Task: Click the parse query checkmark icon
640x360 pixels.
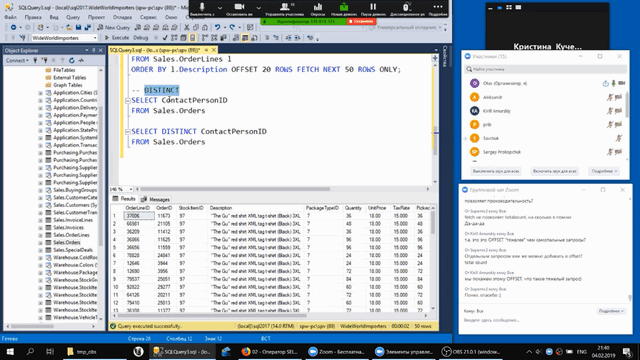Action: (x=165, y=38)
